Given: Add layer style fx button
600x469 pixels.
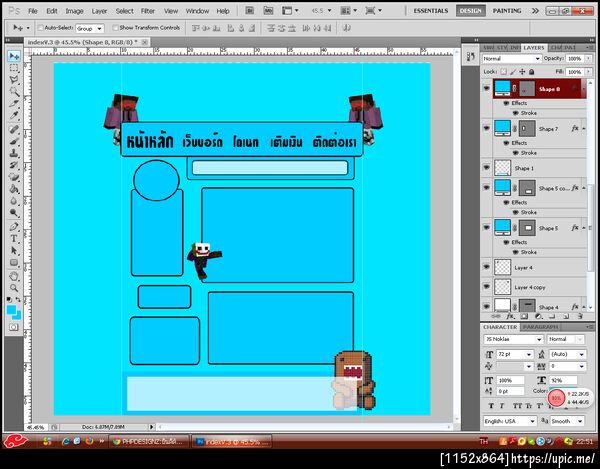Looking at the screenshot, I should 510,316.
